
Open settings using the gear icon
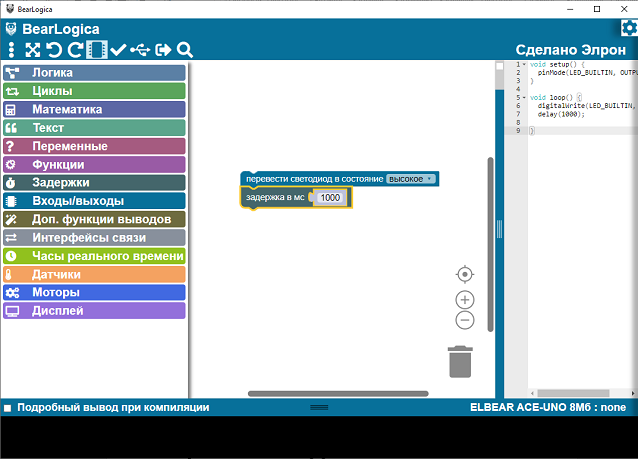(628, 29)
